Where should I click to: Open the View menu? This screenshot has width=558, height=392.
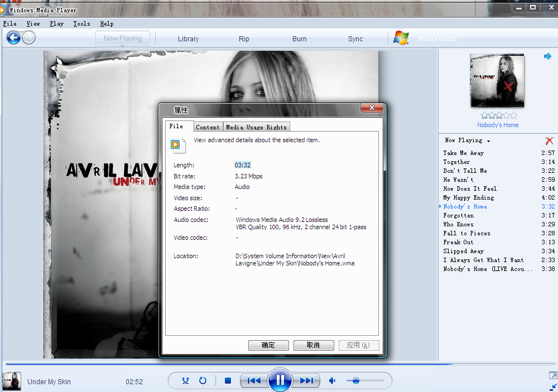[33, 23]
